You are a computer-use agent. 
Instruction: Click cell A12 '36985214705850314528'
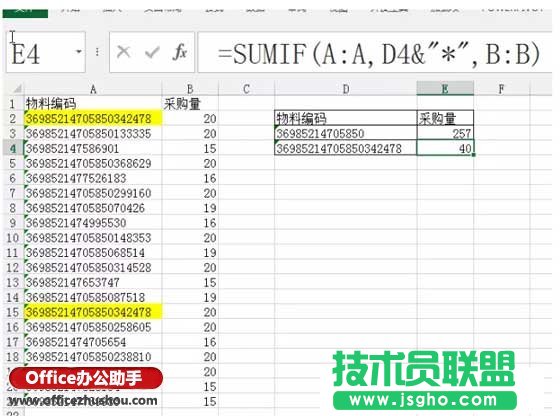[x=93, y=267]
